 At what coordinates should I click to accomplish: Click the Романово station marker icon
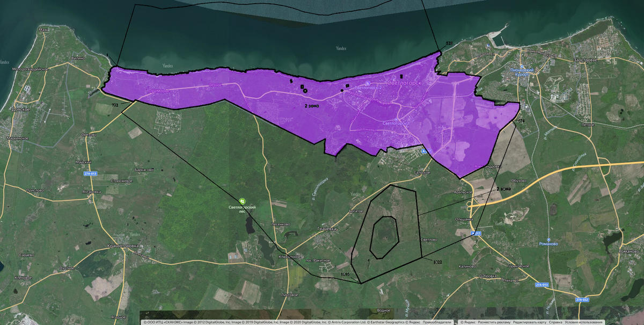tap(548, 240)
